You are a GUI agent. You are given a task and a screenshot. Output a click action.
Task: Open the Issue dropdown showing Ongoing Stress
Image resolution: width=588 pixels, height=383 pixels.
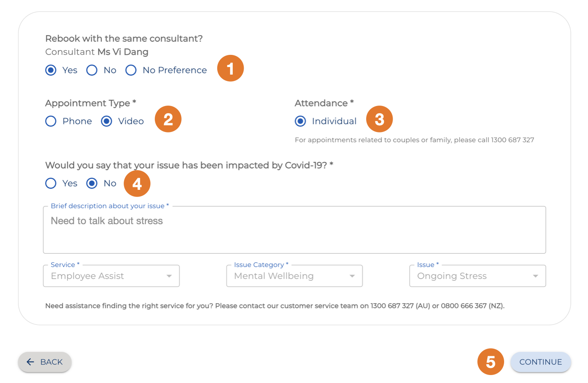477,276
